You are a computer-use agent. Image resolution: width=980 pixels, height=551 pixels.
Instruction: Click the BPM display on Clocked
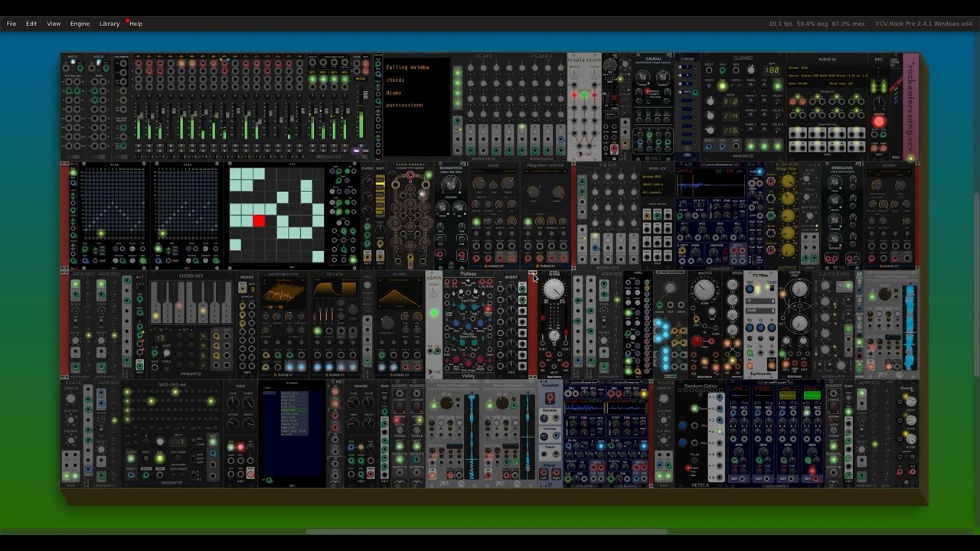(x=773, y=70)
